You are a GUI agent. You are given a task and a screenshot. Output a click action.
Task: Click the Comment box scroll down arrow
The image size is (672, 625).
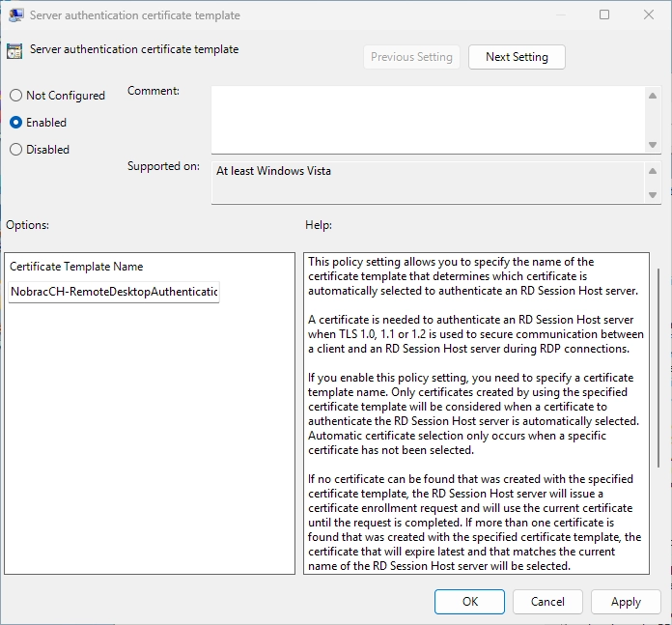653,145
